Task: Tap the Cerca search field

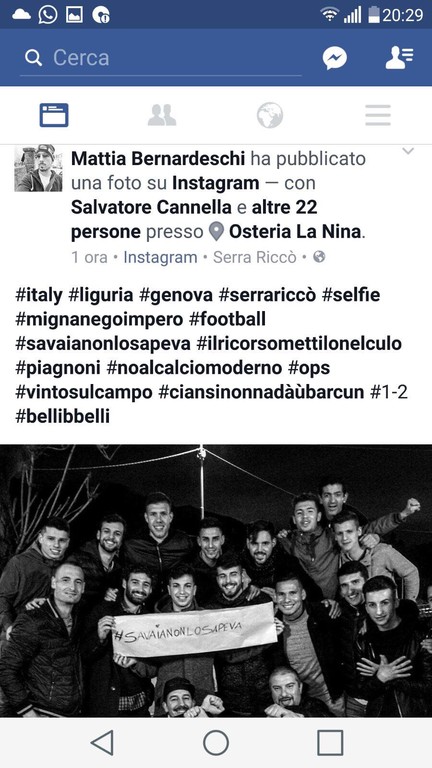Action: [x=161, y=58]
